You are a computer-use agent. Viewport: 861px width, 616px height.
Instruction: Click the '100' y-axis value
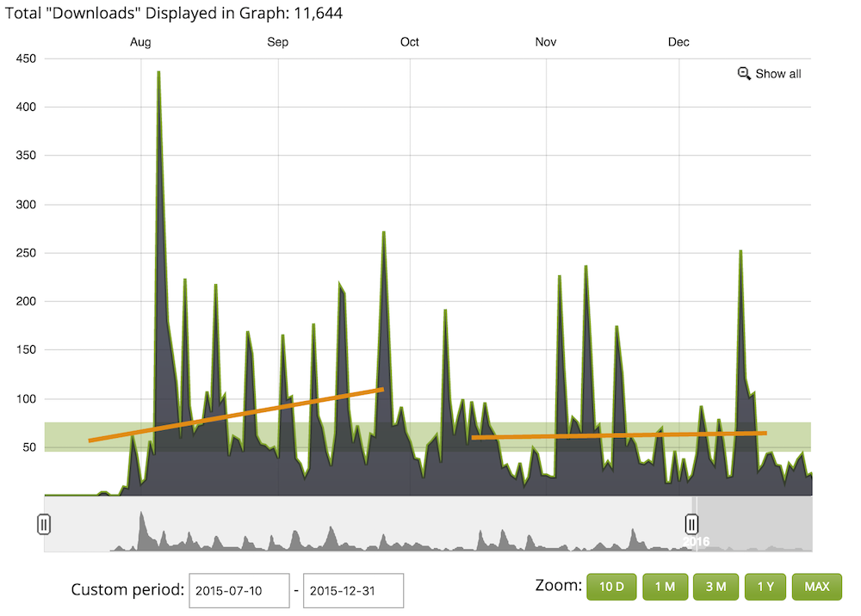click(26, 399)
